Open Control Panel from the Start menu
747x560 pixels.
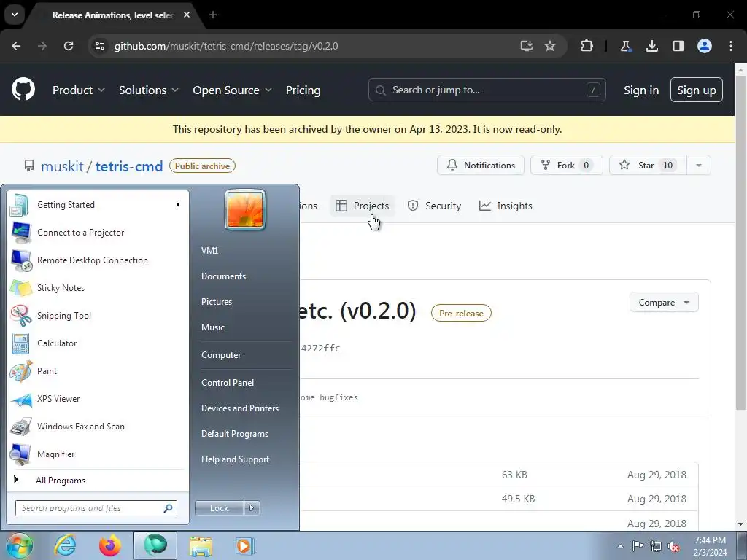(x=228, y=383)
